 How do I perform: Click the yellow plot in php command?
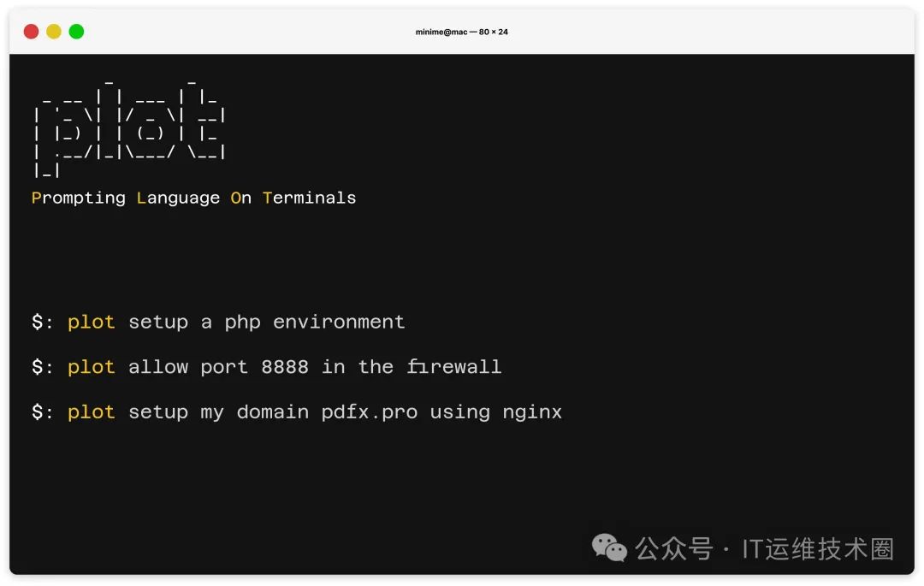(x=91, y=323)
